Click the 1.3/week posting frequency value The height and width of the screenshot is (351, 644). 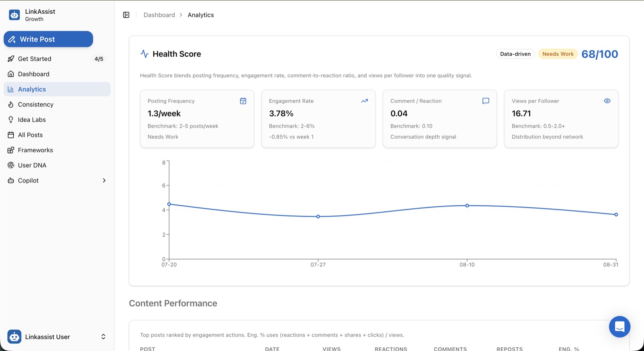(164, 114)
